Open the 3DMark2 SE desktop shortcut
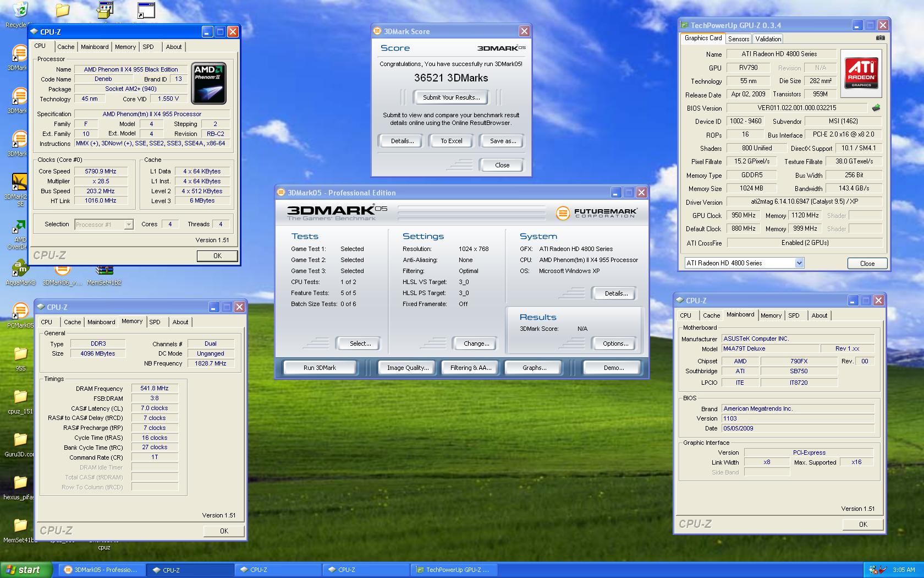This screenshot has height=578, width=924. pyautogui.click(x=18, y=190)
